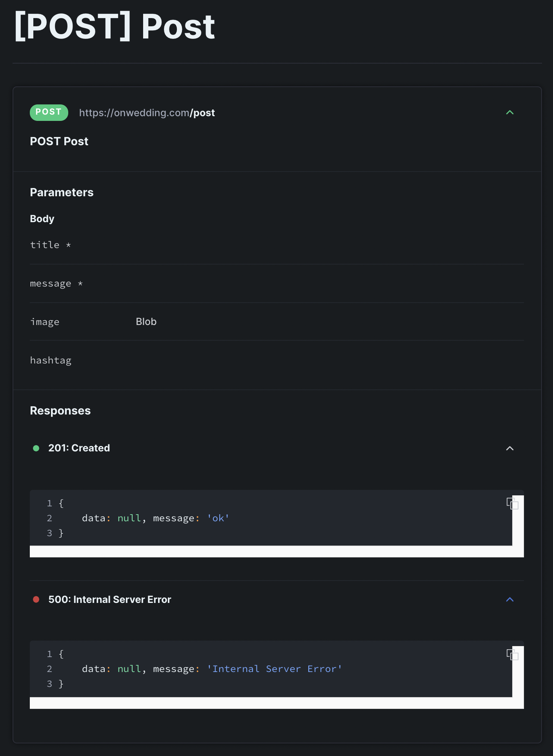Click 'Internal Server Error' string in code block
This screenshot has width=553, height=756.
(275, 669)
